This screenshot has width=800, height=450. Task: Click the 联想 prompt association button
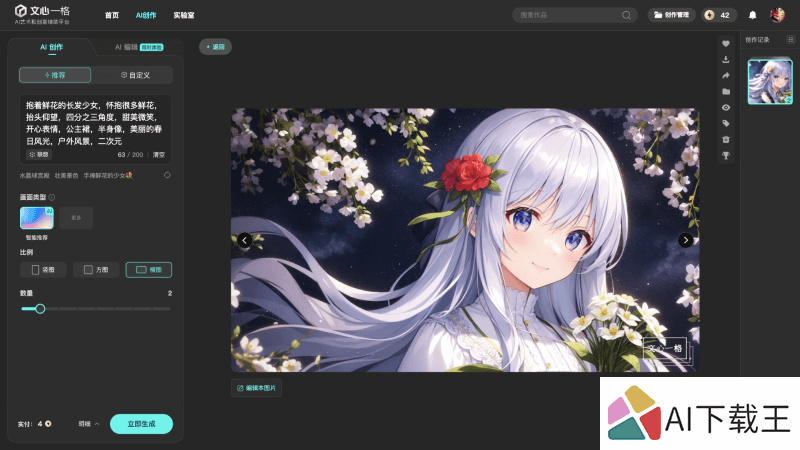[39, 154]
